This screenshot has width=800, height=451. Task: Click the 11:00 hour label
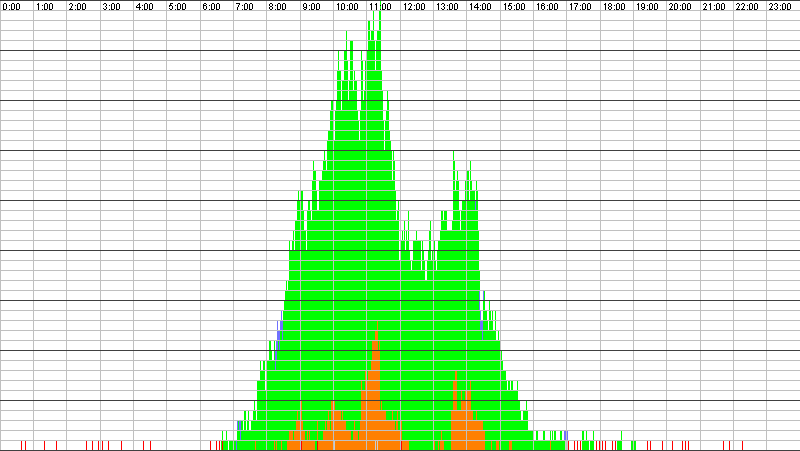point(380,7)
